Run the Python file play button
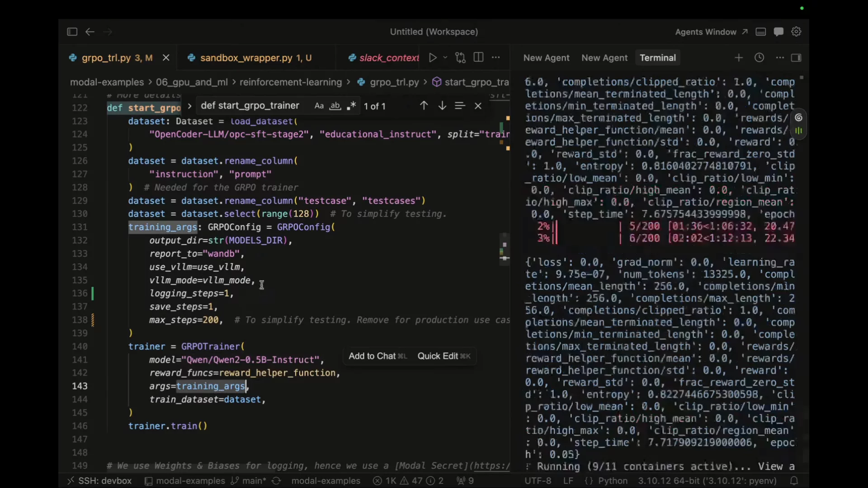The image size is (868, 488). tap(433, 57)
